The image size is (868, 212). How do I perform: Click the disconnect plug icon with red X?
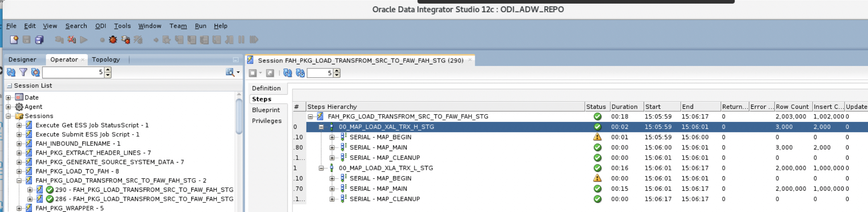point(72,40)
